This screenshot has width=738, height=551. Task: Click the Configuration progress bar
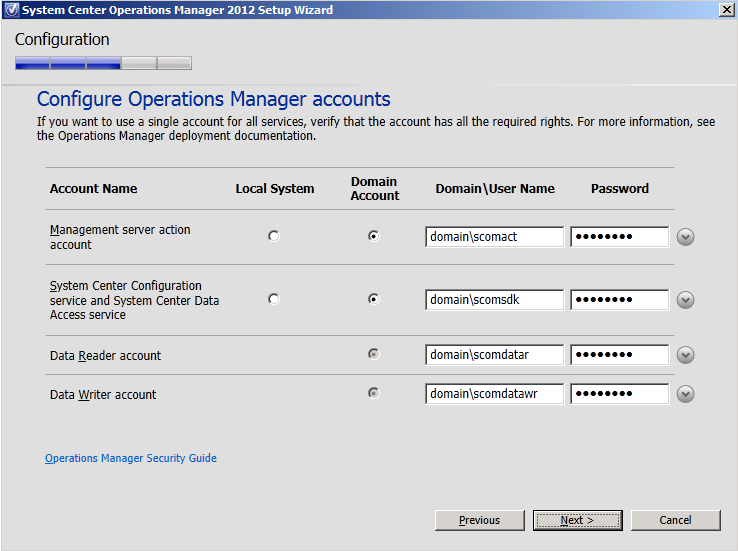tap(103, 63)
